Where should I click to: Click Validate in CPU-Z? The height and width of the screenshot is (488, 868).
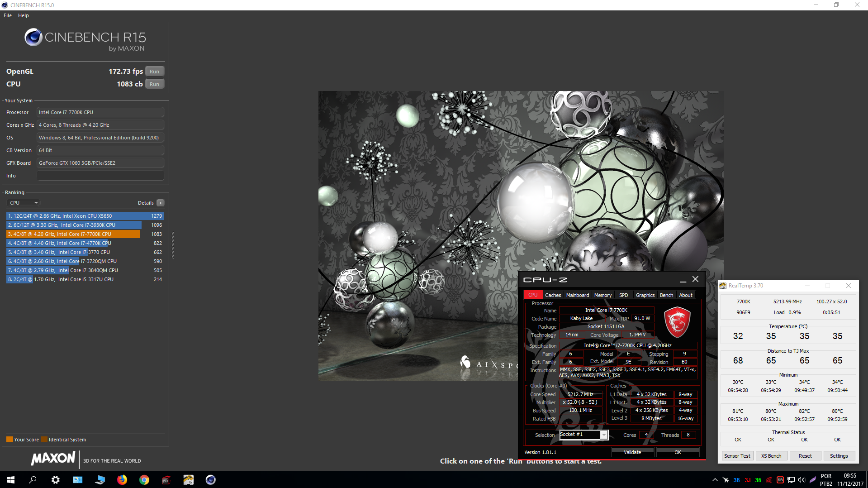click(632, 452)
